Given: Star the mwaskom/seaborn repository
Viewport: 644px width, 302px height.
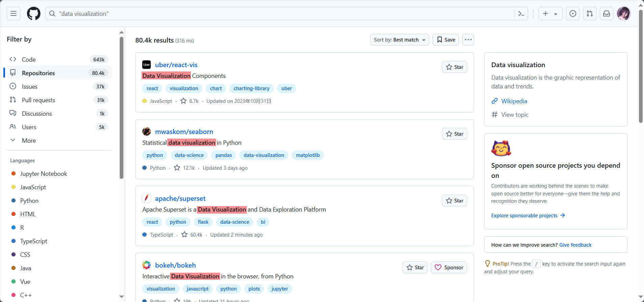Looking at the screenshot, I should click(x=454, y=134).
